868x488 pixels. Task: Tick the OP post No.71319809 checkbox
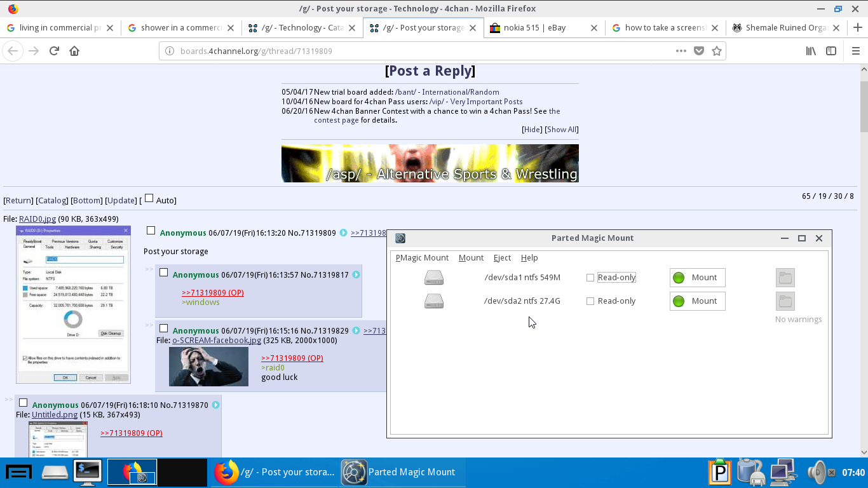pos(151,231)
